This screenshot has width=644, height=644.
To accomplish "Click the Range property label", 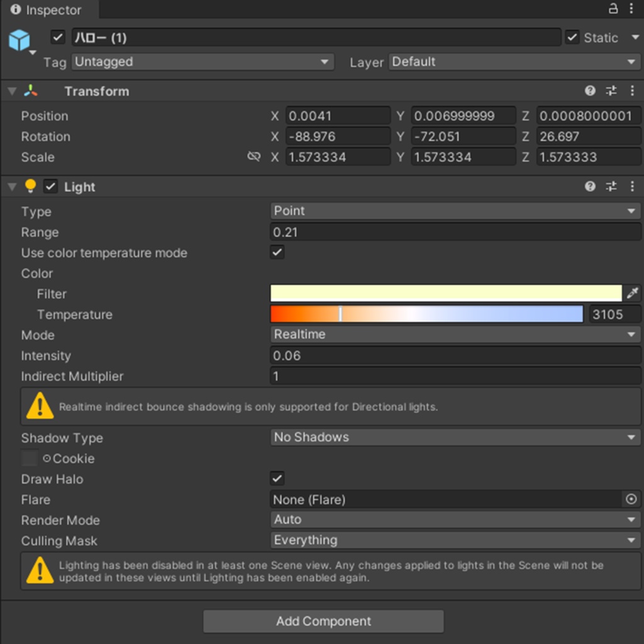I will point(40,233).
